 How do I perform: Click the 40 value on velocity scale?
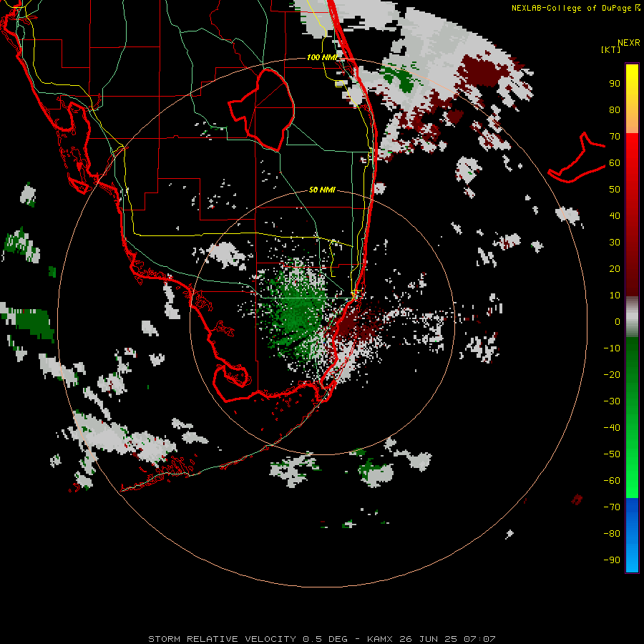click(615, 215)
